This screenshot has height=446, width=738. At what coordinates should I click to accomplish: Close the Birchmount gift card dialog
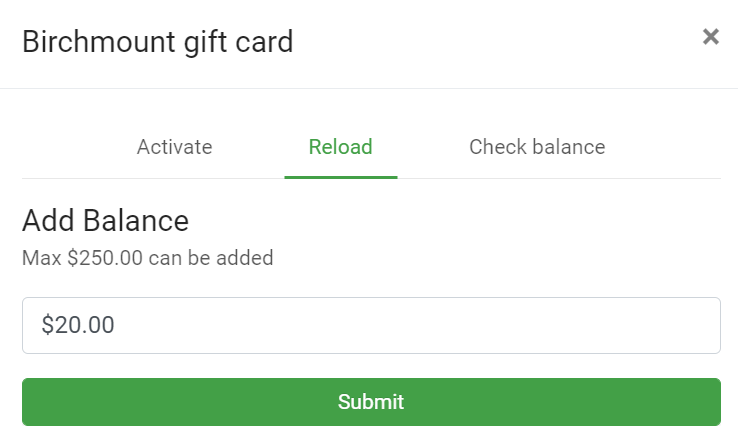[710, 38]
